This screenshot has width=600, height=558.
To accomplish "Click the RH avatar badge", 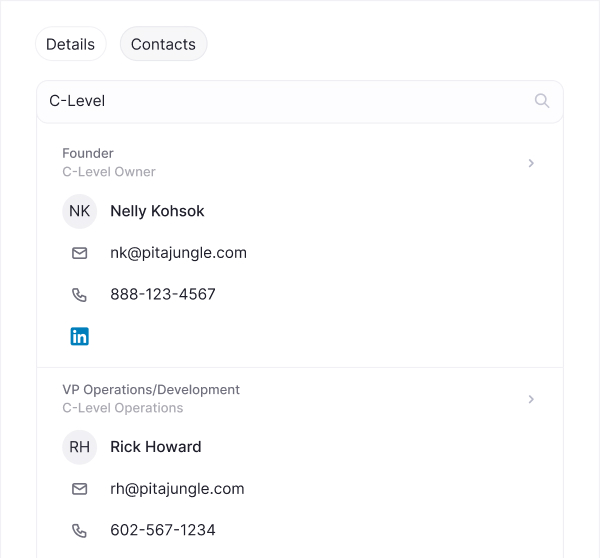I will tap(79, 447).
